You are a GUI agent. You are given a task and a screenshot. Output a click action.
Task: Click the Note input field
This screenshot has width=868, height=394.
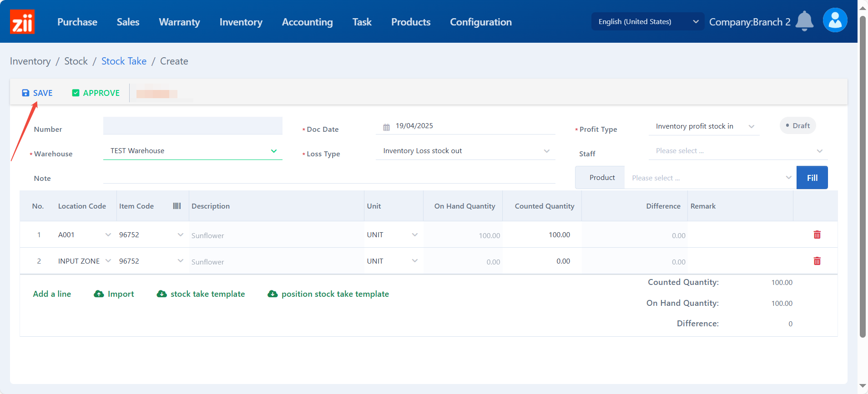point(329,177)
